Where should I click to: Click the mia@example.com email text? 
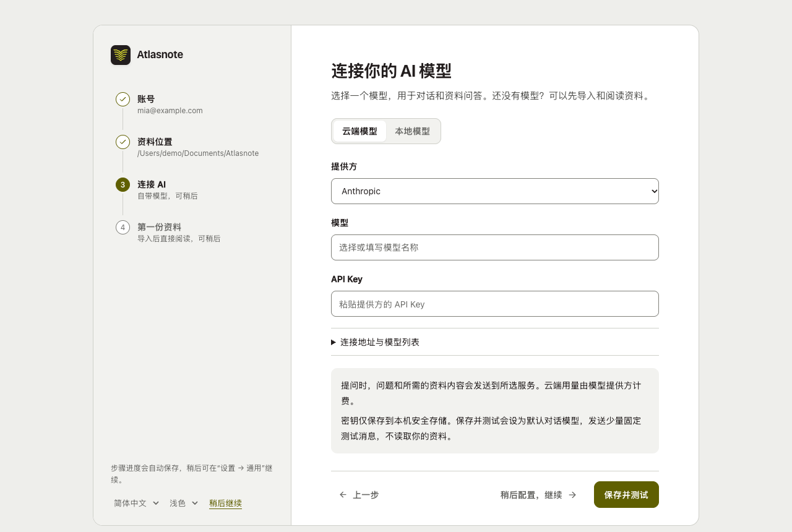[170, 111]
